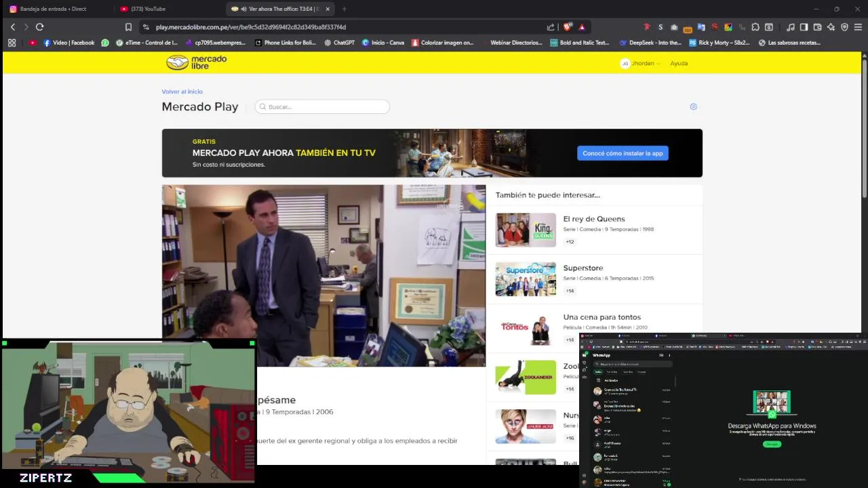Open the Superstore title link
868x488 pixels.
coord(583,268)
